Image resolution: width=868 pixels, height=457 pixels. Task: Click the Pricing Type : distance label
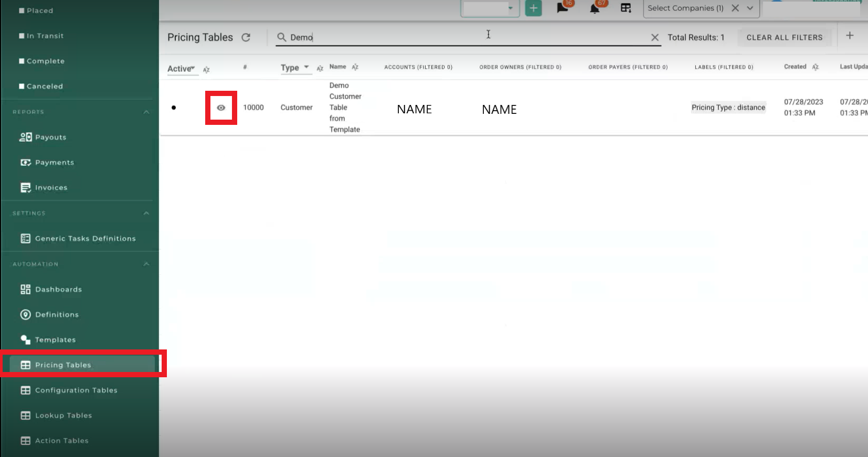pos(728,108)
